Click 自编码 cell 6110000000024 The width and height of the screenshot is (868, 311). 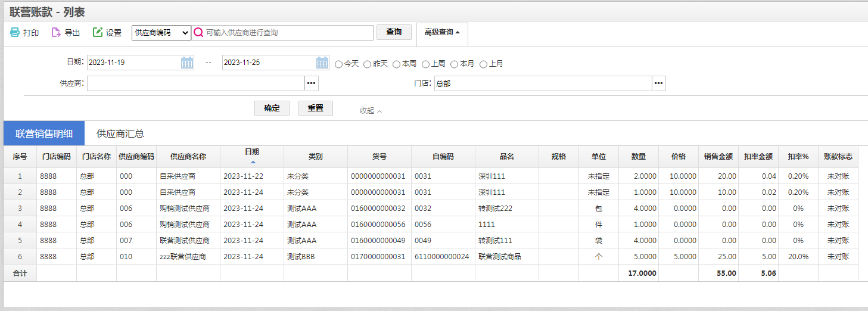tap(443, 257)
